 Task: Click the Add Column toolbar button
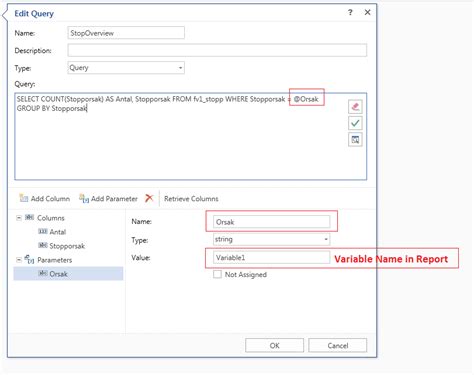[x=45, y=199]
